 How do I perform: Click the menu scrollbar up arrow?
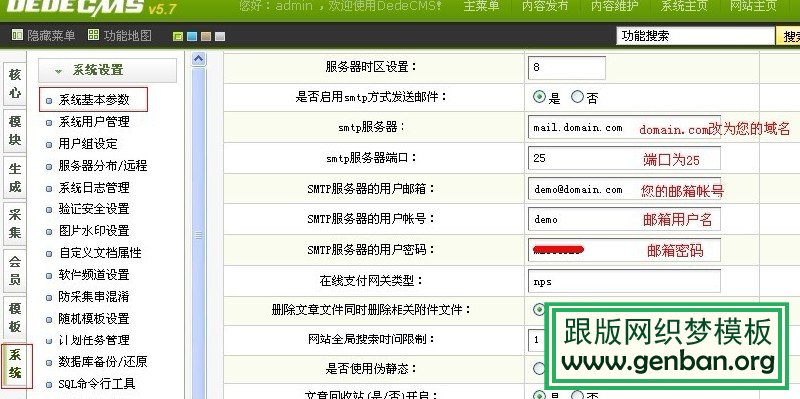(x=198, y=59)
